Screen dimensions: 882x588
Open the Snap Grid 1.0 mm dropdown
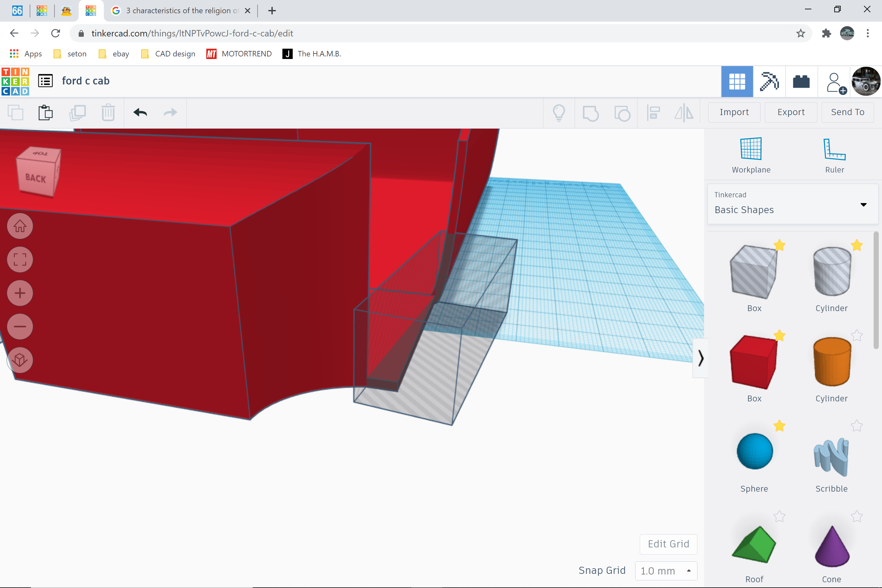(x=666, y=571)
